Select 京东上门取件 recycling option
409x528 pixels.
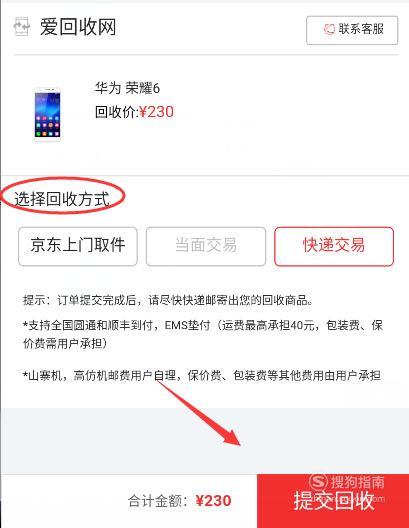pos(78,246)
